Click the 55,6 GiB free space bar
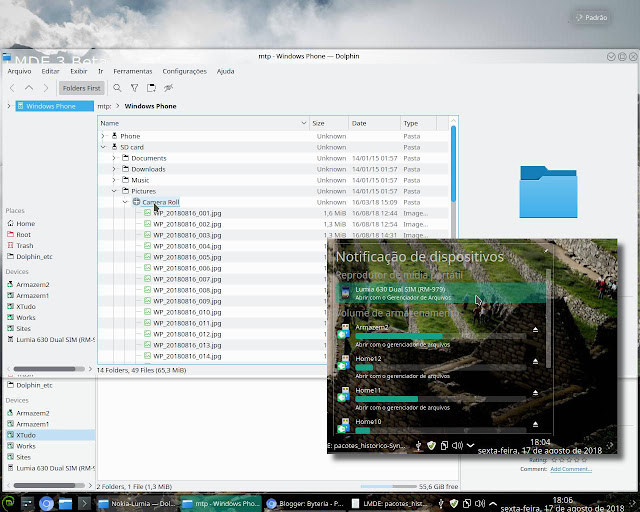Image resolution: width=640 pixels, height=512 pixels. pos(388,486)
